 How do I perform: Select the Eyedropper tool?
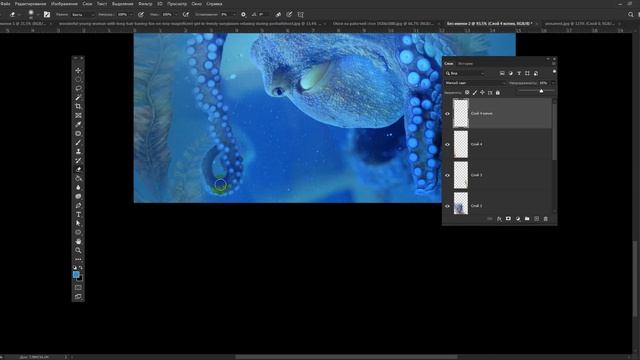coord(78,124)
